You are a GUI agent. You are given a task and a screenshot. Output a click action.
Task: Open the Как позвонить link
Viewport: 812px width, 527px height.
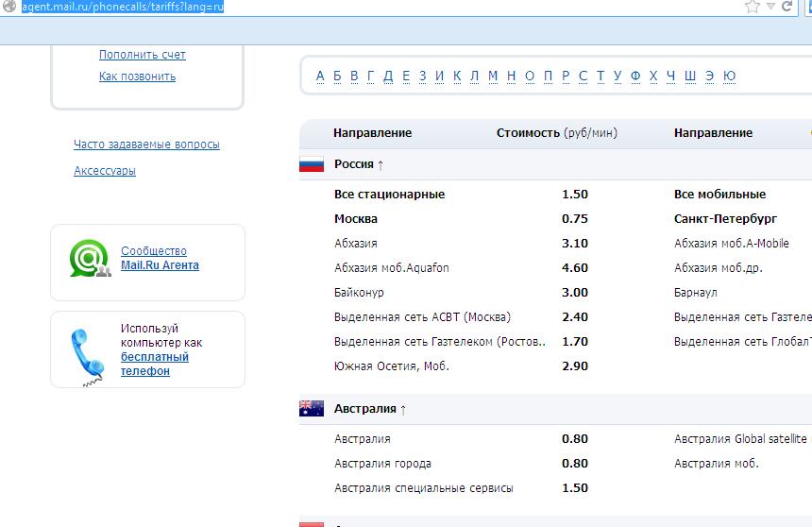pos(137,76)
